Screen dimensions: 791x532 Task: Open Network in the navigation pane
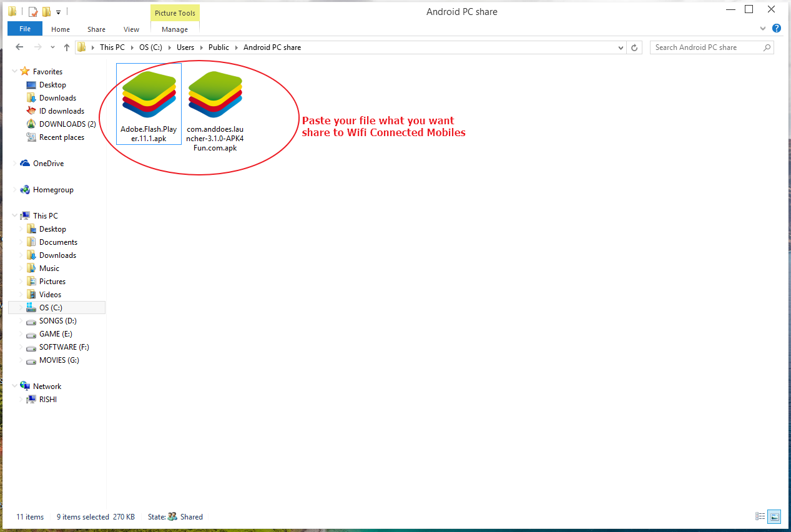pyautogui.click(x=47, y=387)
